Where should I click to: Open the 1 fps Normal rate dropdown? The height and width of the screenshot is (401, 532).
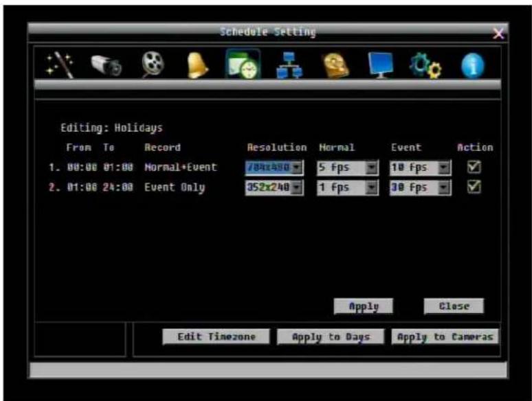pos(347,187)
